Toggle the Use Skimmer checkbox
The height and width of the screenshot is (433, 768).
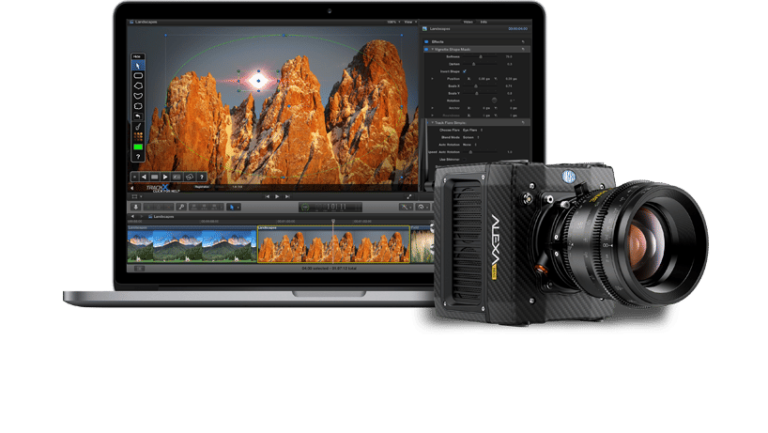(x=464, y=160)
